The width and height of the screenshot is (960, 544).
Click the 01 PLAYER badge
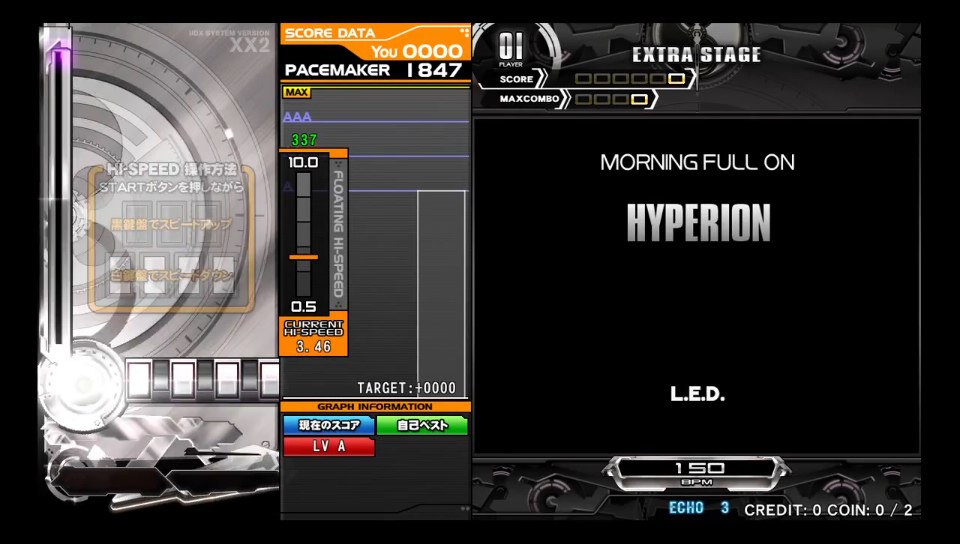(511, 48)
